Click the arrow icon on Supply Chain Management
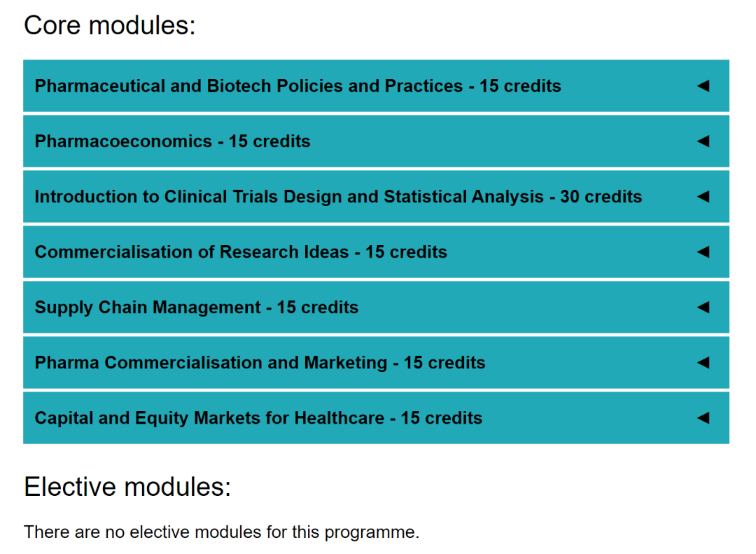Image resolution: width=756 pixels, height=554 pixels. coord(703,307)
